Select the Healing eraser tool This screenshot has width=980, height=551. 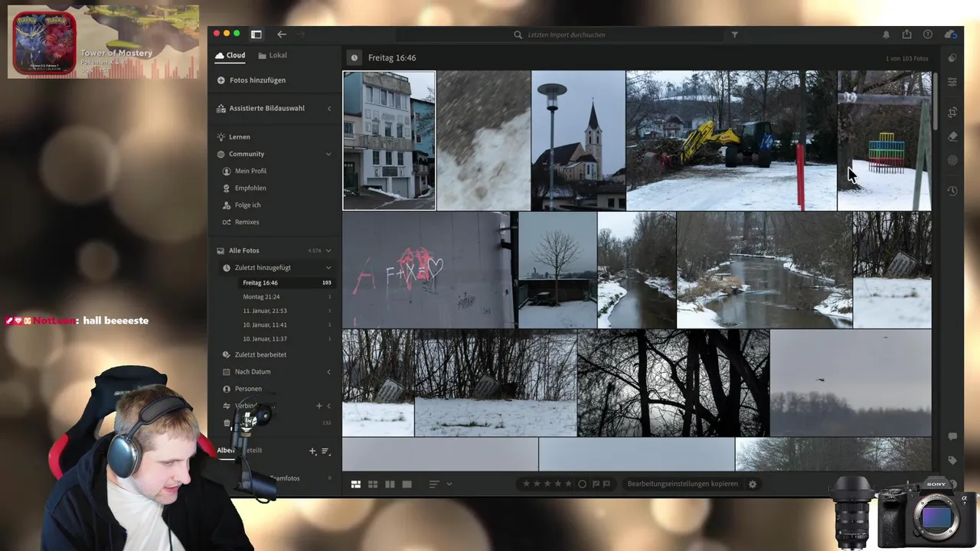[x=952, y=136]
